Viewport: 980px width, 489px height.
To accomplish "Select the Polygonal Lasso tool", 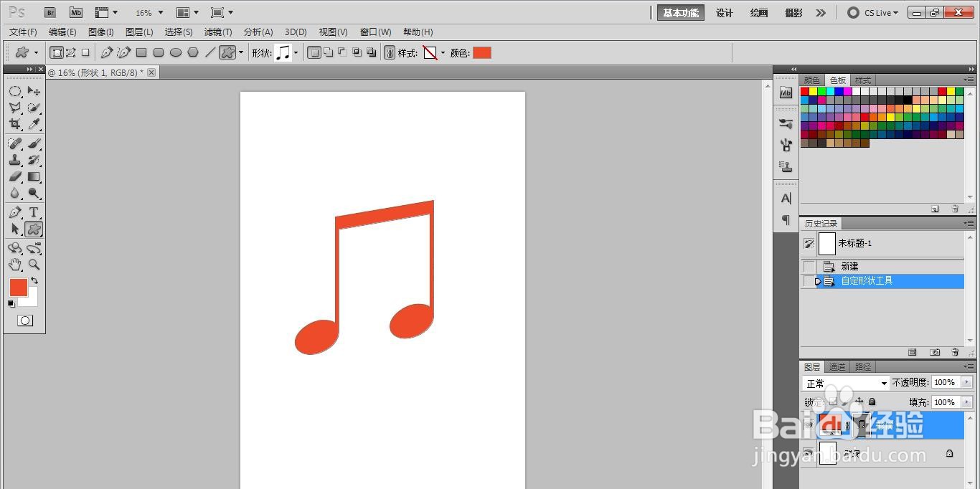I will [15, 108].
